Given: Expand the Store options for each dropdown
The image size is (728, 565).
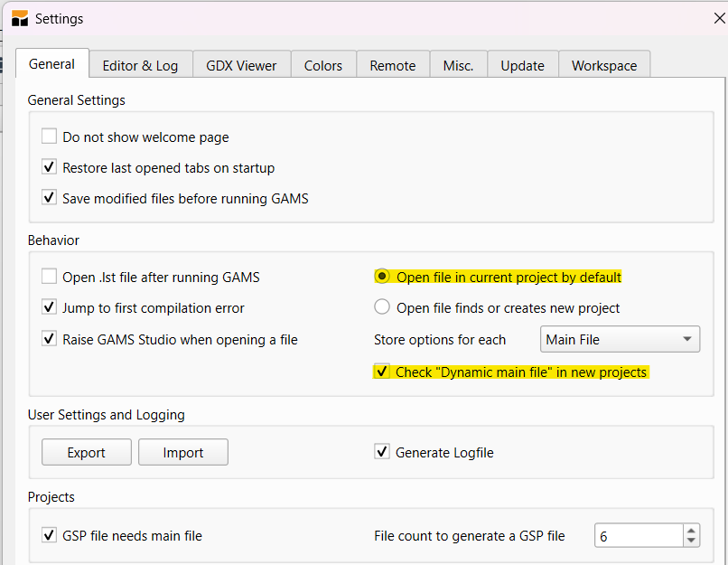Looking at the screenshot, I should tap(620, 340).
